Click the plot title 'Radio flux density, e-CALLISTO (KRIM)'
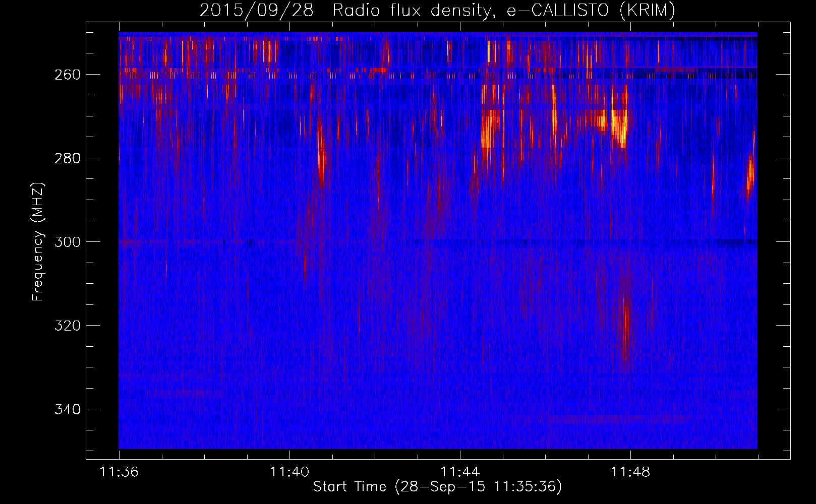The width and height of the screenshot is (816, 504). coord(503,11)
